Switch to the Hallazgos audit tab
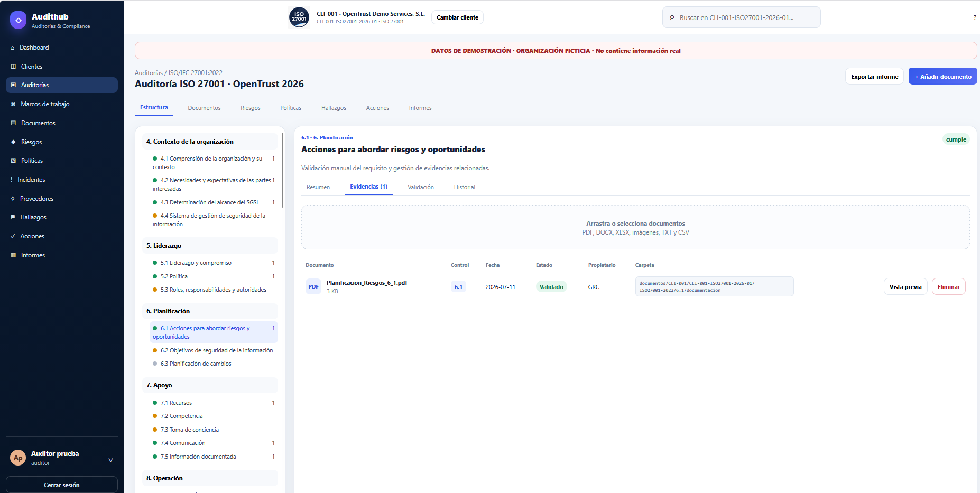The height and width of the screenshot is (493, 980). 334,108
